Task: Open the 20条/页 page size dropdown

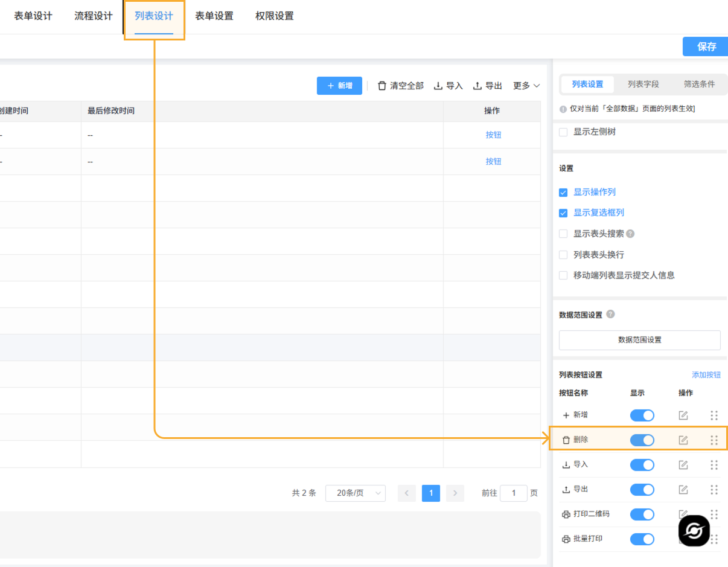Action: pos(356,493)
